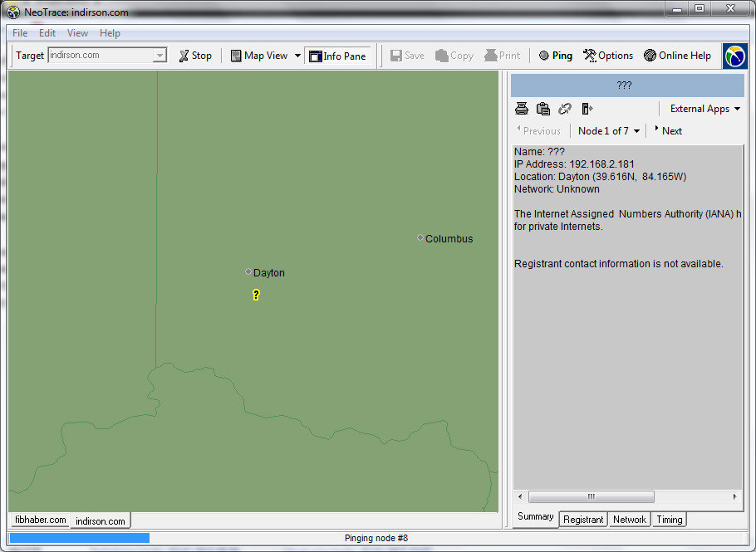Switch to the Summary tab

[x=536, y=517]
